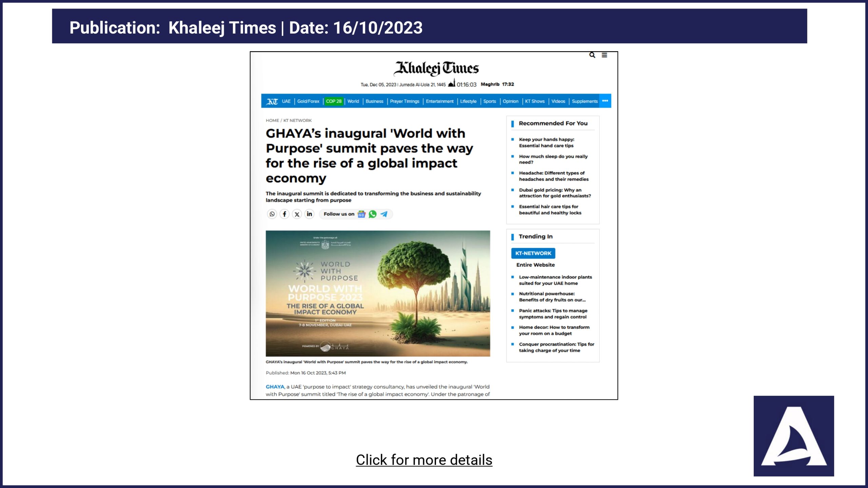This screenshot has width=868, height=488.
Task: Open 'Nutritional powerhouse' dry fruits article
Action: pos(552,297)
